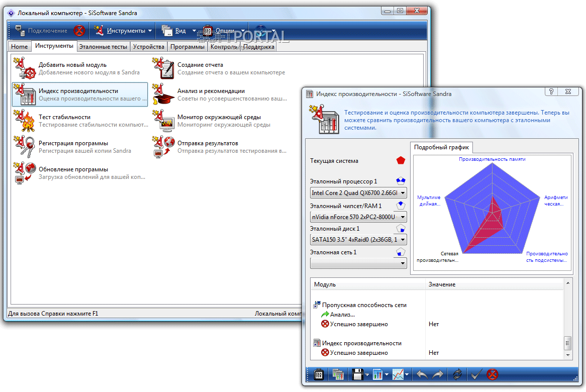Click the 'Арифметическая...' radar chart label

pyautogui.click(x=556, y=201)
